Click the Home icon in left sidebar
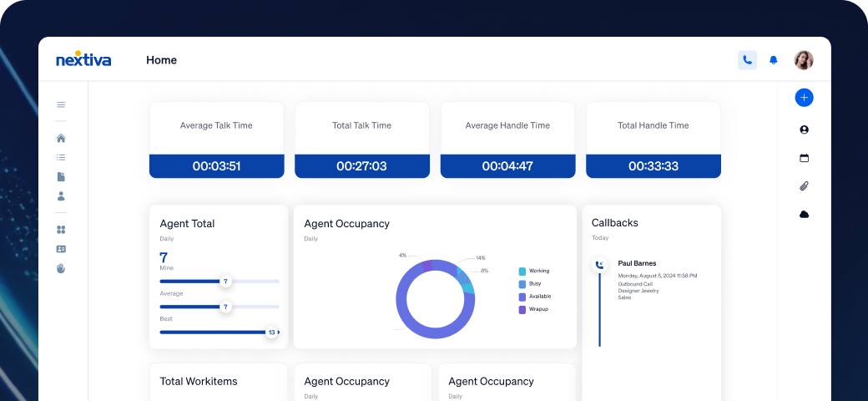Viewport: 868px width, 401px height. click(61, 139)
